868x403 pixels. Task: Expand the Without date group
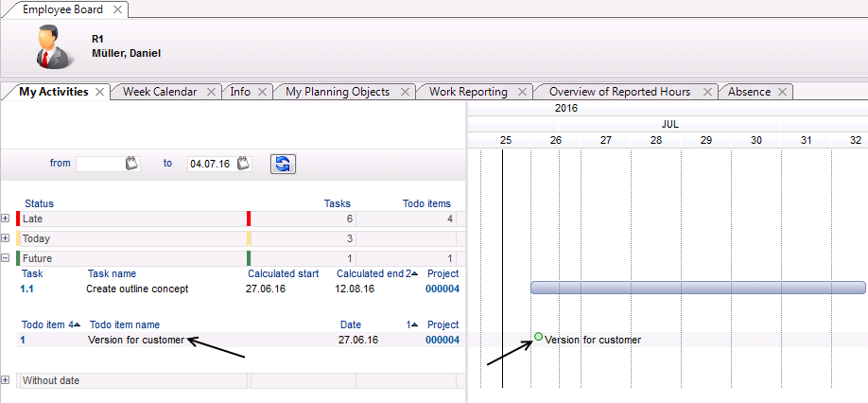click(x=6, y=380)
